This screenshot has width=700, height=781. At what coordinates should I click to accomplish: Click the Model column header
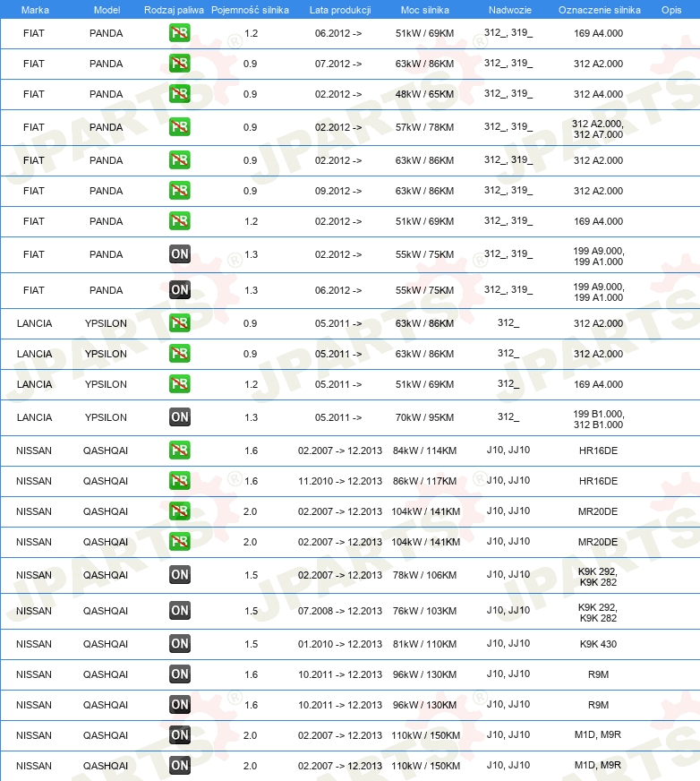(x=107, y=10)
